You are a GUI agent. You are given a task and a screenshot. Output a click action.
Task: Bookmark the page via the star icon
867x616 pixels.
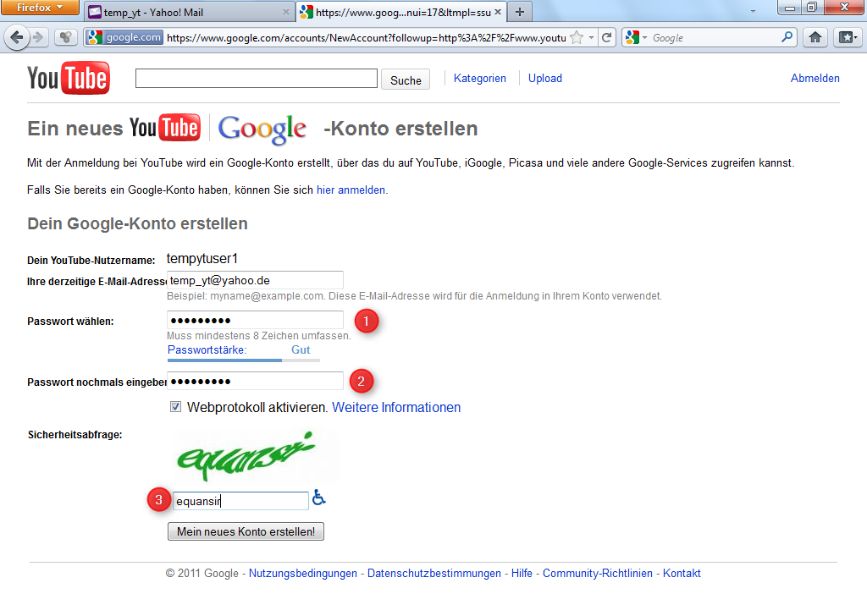coord(576,37)
